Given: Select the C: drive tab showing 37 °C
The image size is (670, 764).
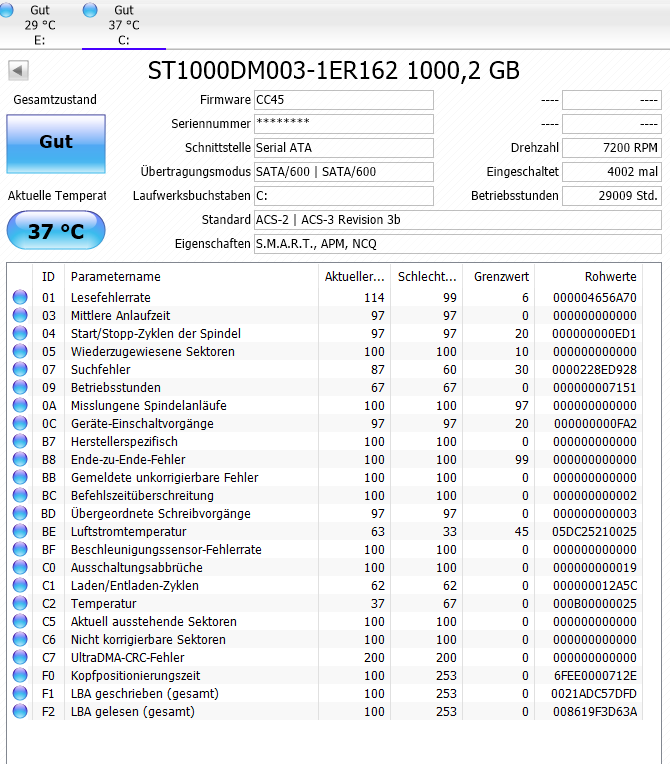Looking at the screenshot, I should pyautogui.click(x=124, y=24).
